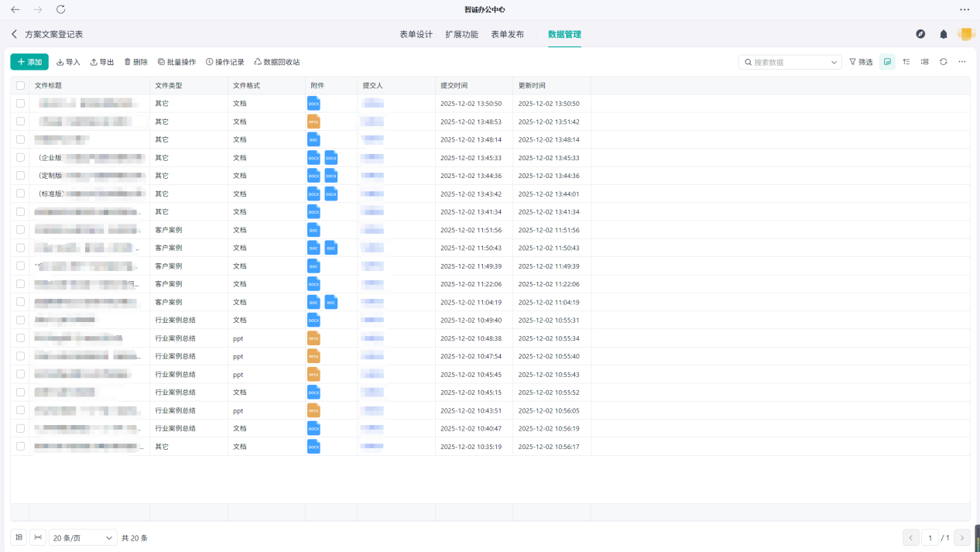Click the column width icon at bottom
980x552 pixels.
pos(38,537)
